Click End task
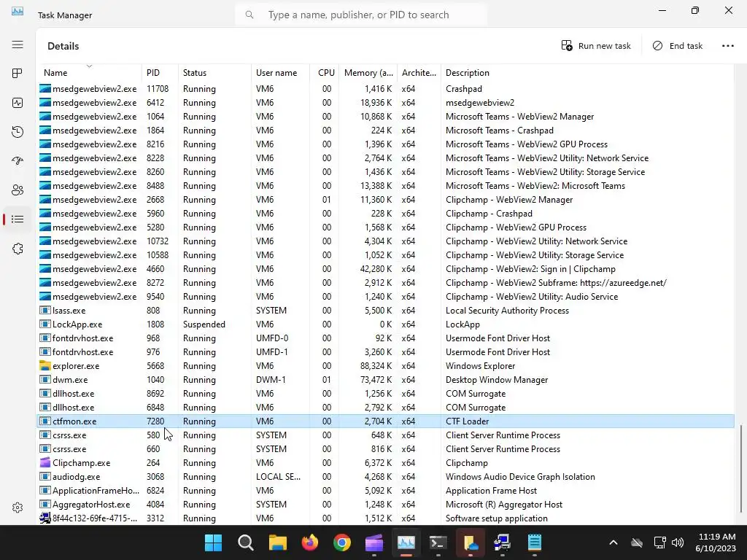This screenshot has width=747, height=560. pyautogui.click(x=678, y=46)
